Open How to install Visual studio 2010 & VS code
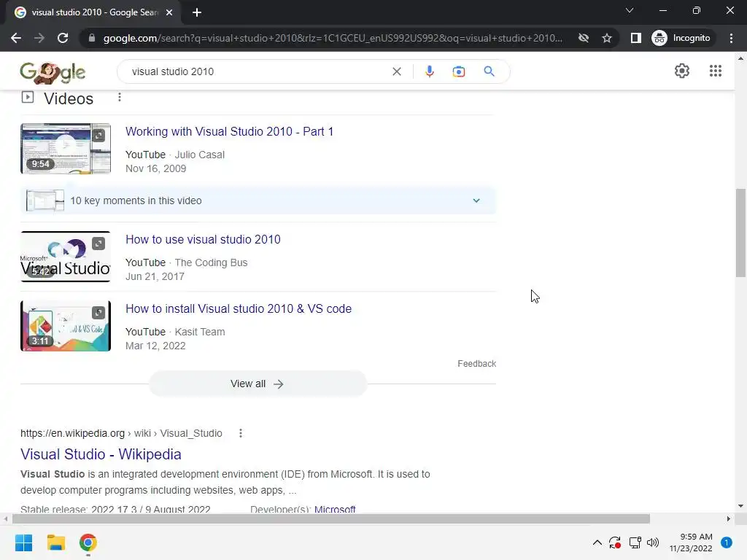 tap(239, 308)
